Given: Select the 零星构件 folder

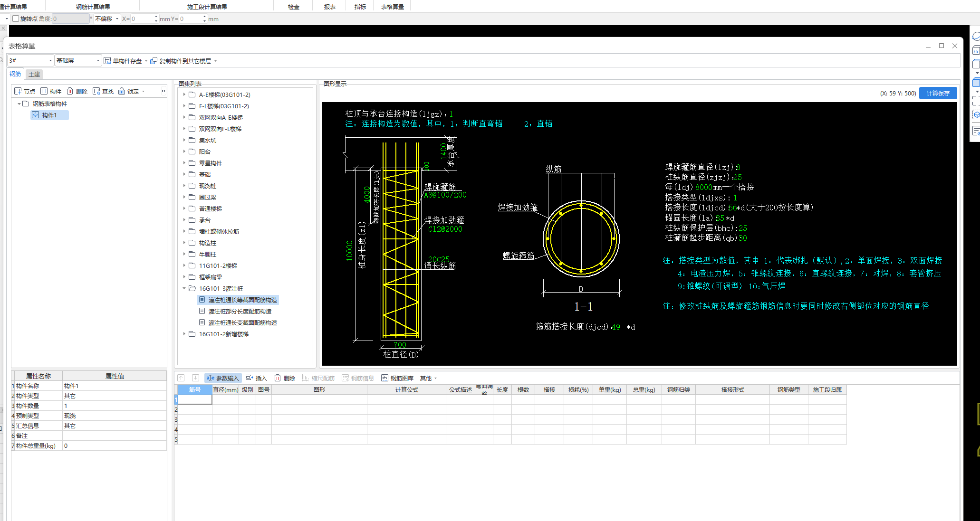Looking at the screenshot, I should pyautogui.click(x=210, y=163).
